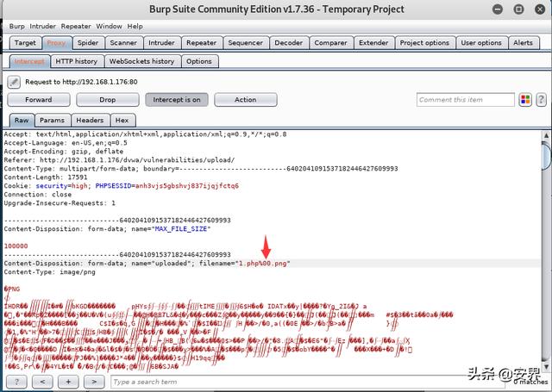Switch to the Scanner tab

(x=123, y=43)
